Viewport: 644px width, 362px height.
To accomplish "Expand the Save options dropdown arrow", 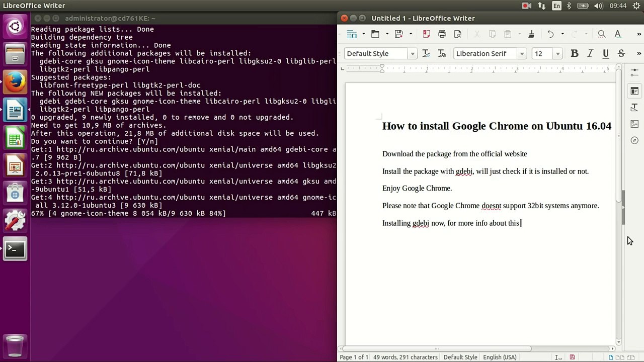I will click(411, 34).
